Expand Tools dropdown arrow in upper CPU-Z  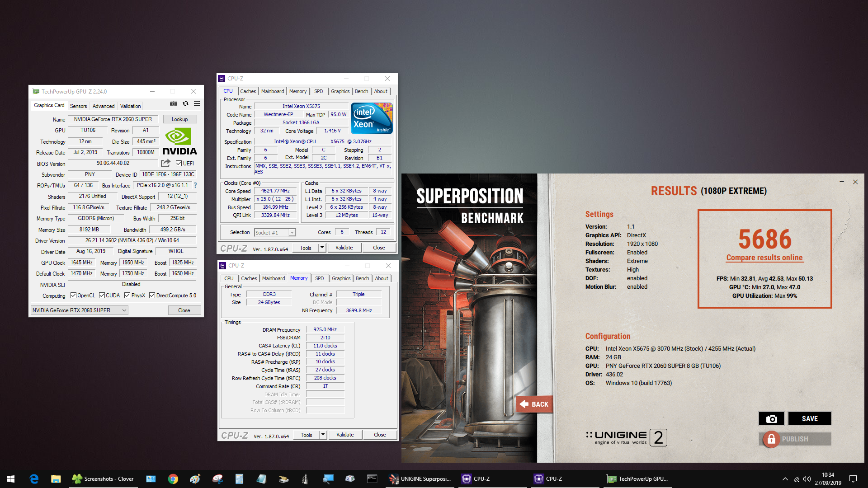point(322,248)
